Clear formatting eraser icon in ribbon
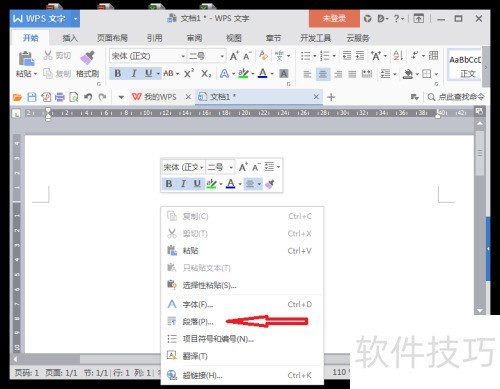 tap(263, 56)
